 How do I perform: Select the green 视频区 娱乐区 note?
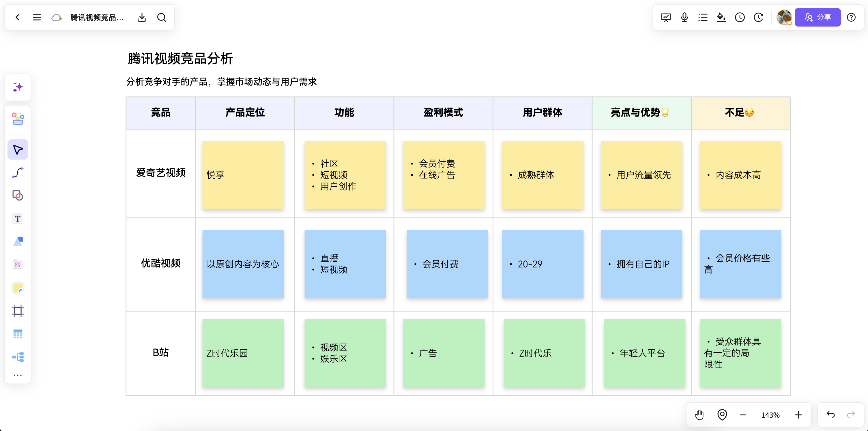click(x=345, y=353)
